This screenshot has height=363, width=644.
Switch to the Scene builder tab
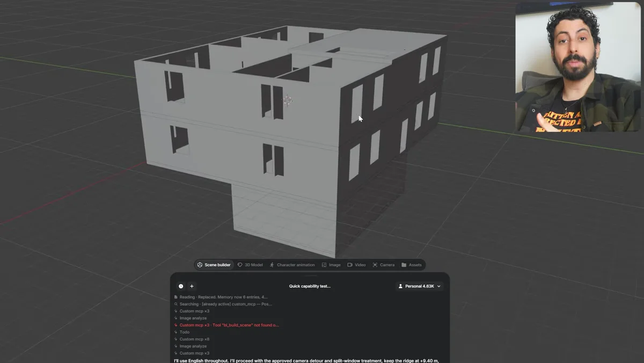tap(214, 265)
